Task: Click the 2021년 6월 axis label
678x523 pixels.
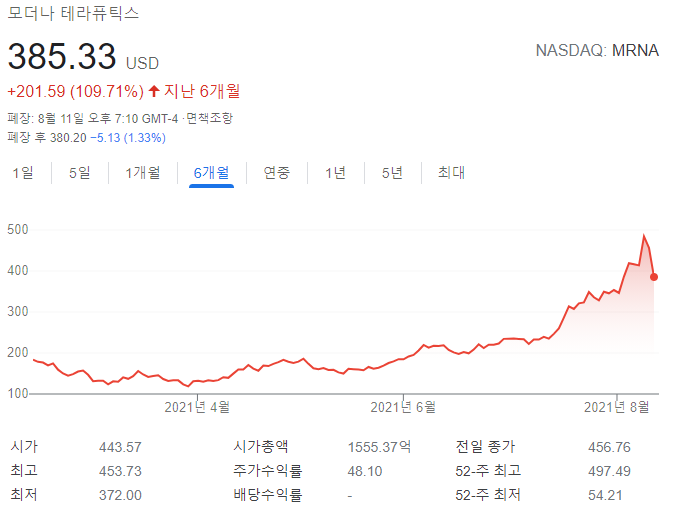Action: (403, 407)
